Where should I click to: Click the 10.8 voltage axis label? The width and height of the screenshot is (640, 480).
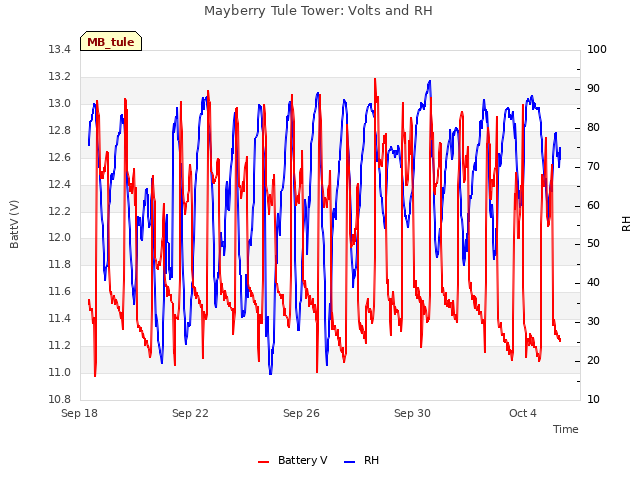pos(60,399)
